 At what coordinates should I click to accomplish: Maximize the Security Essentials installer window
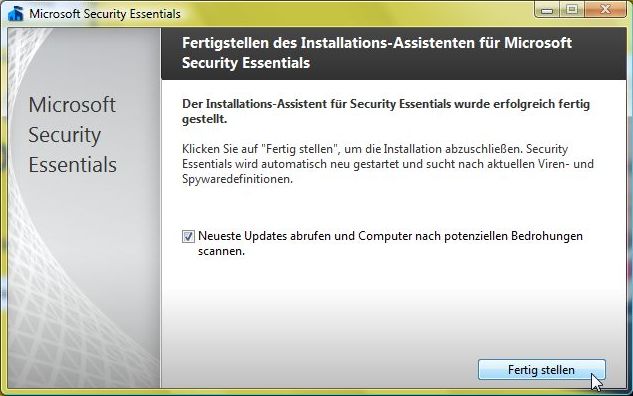click(x=572, y=9)
